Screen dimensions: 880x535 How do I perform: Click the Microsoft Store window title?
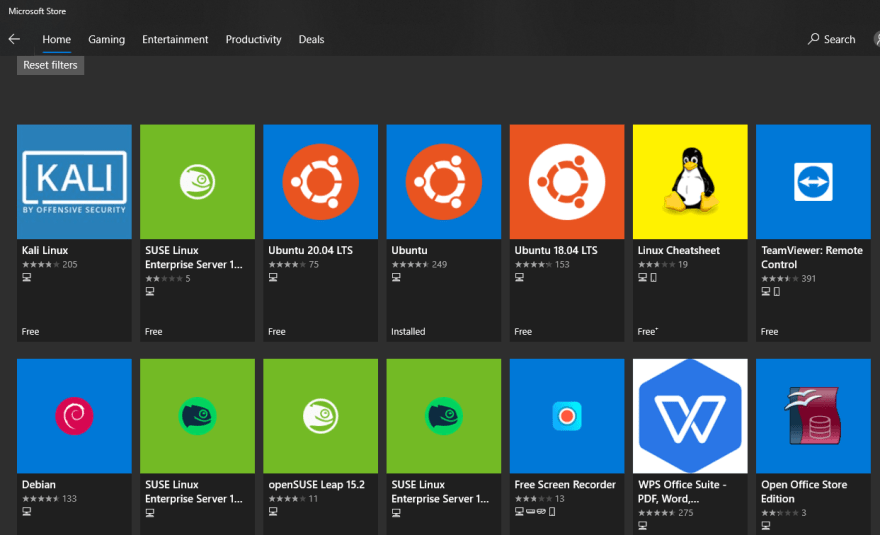[37, 11]
